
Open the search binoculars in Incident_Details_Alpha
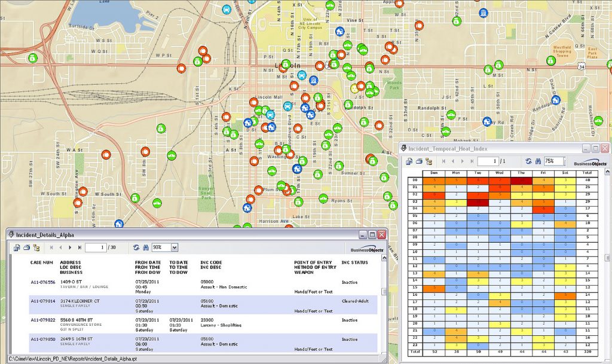[146, 247]
